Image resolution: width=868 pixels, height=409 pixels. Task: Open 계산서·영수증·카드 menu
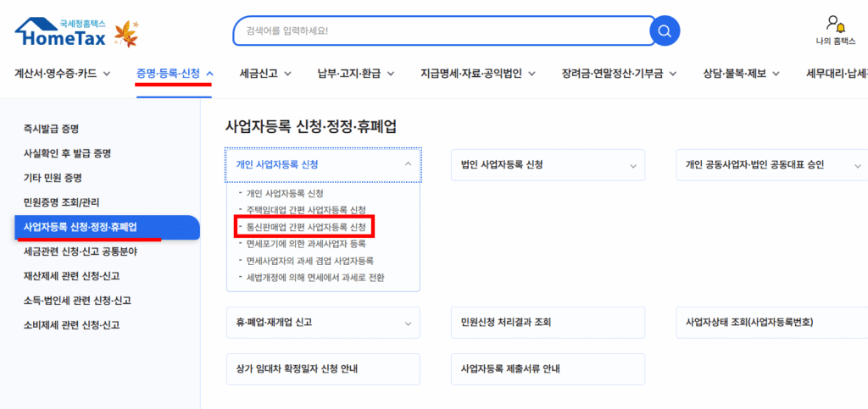click(55, 74)
